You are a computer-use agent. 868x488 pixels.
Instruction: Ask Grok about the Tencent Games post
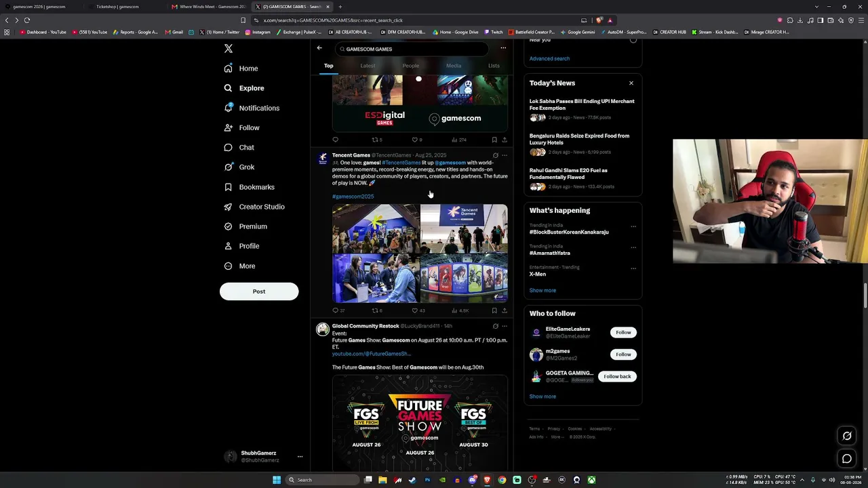coord(495,155)
